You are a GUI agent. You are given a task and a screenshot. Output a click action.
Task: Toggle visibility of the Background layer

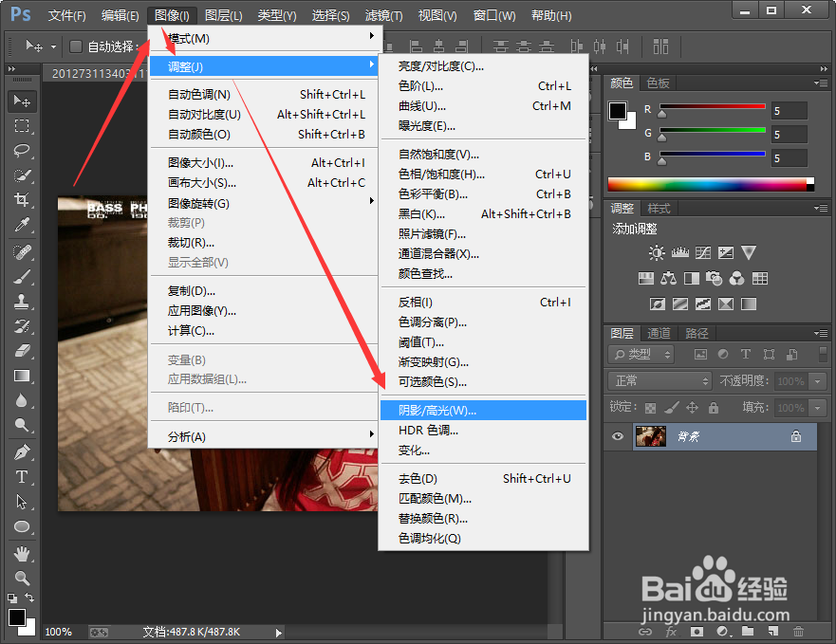pos(617,436)
